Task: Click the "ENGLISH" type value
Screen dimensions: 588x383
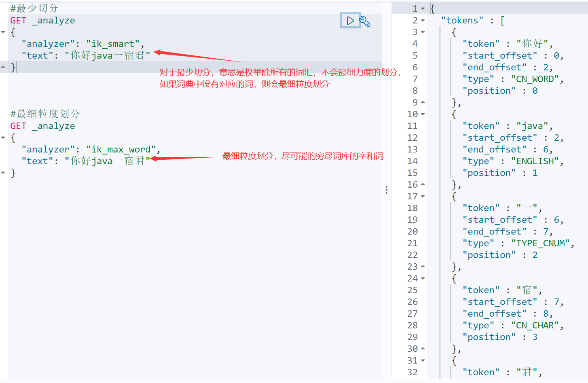Action: click(535, 161)
